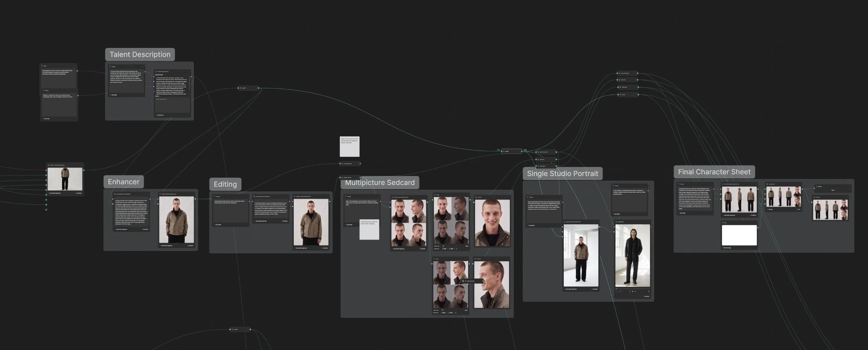Click the Kling video node icon in Single Studio Portrait
The image size is (868, 350).
coord(616,222)
